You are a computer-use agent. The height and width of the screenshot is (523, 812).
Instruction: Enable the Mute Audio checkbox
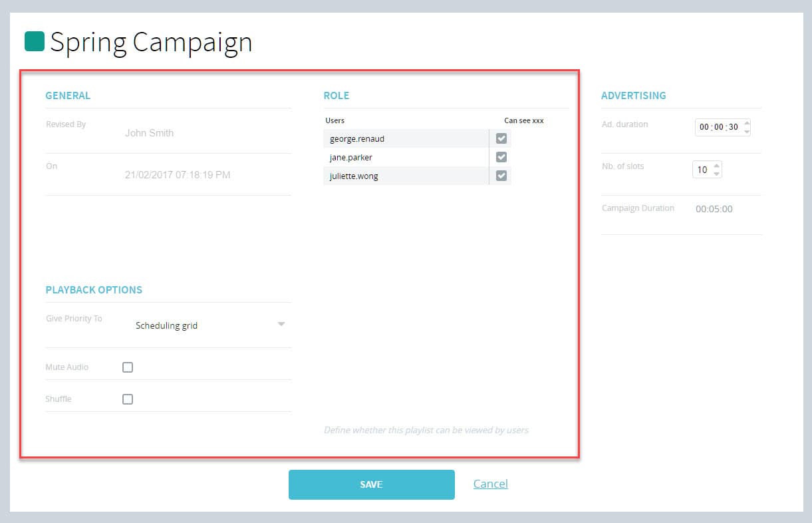click(128, 367)
